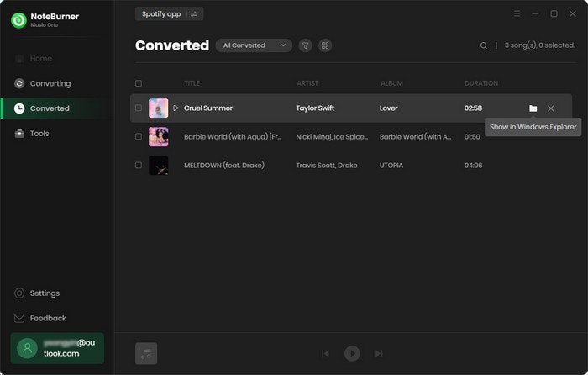588x375 pixels.
Task: Click the NoteBurner logo icon
Action: coord(18,20)
